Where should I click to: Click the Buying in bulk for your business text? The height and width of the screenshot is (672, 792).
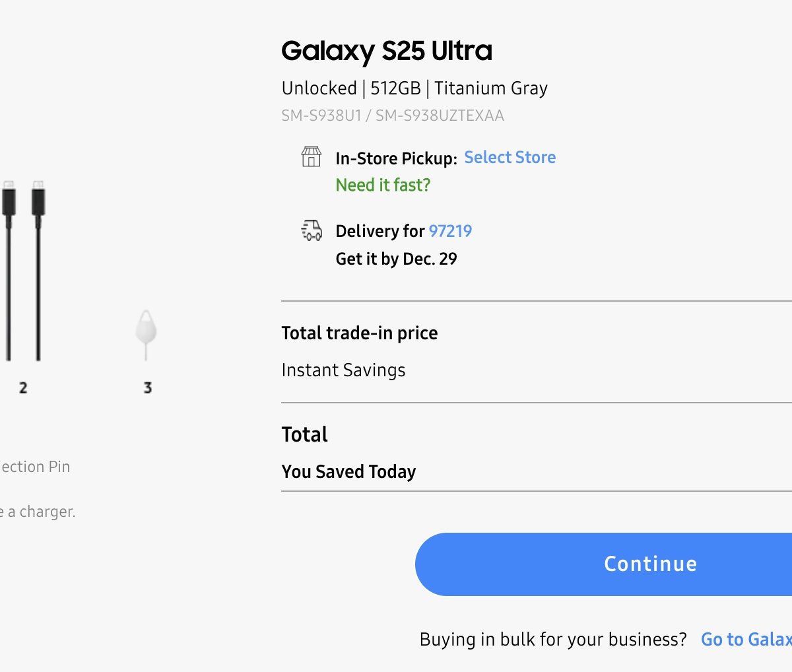[x=552, y=639]
